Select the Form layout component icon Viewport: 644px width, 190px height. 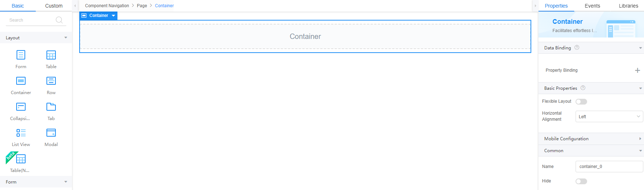tap(21, 55)
